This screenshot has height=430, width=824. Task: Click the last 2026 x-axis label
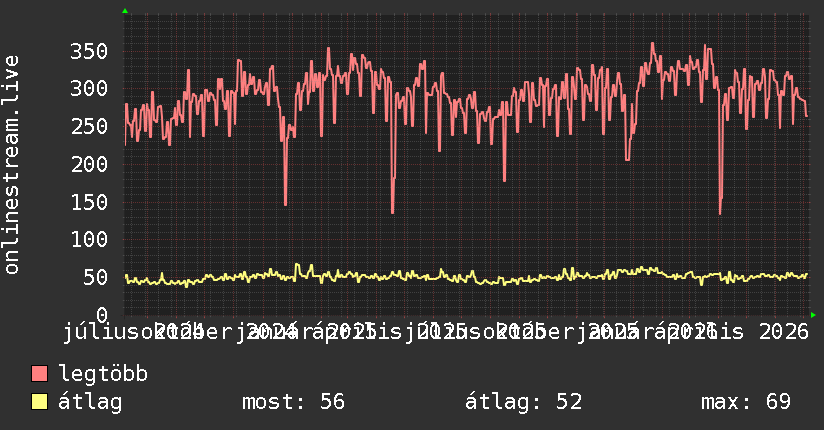pyautogui.click(x=784, y=332)
